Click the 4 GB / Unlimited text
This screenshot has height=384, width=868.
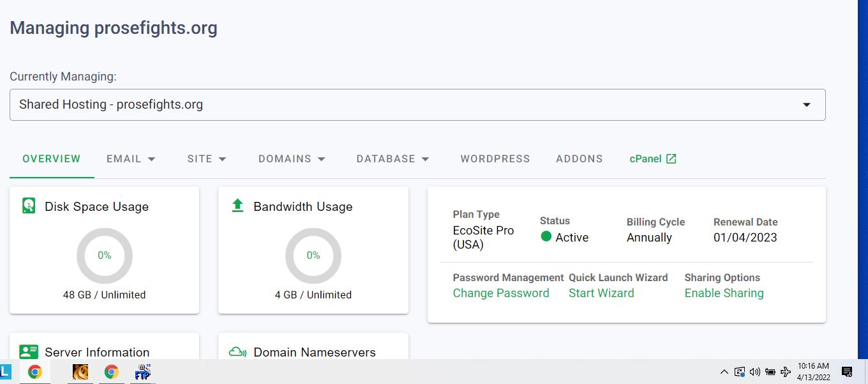tap(313, 295)
